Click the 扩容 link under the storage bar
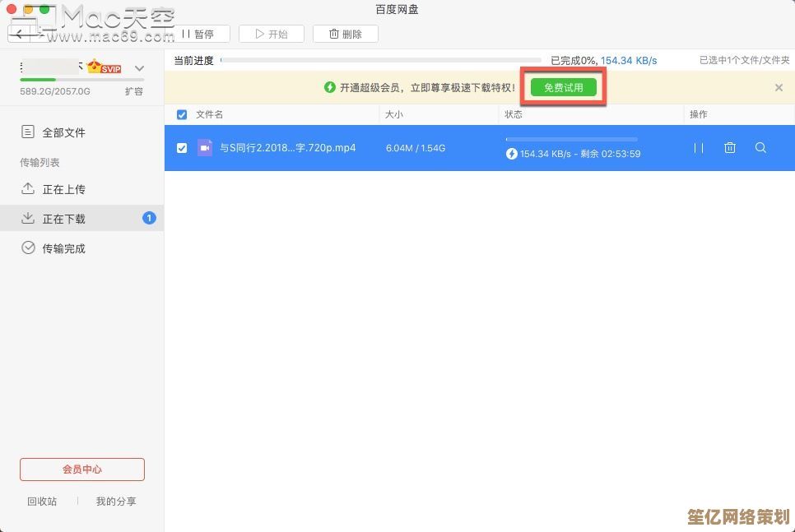This screenshot has width=795, height=532. pos(135,91)
